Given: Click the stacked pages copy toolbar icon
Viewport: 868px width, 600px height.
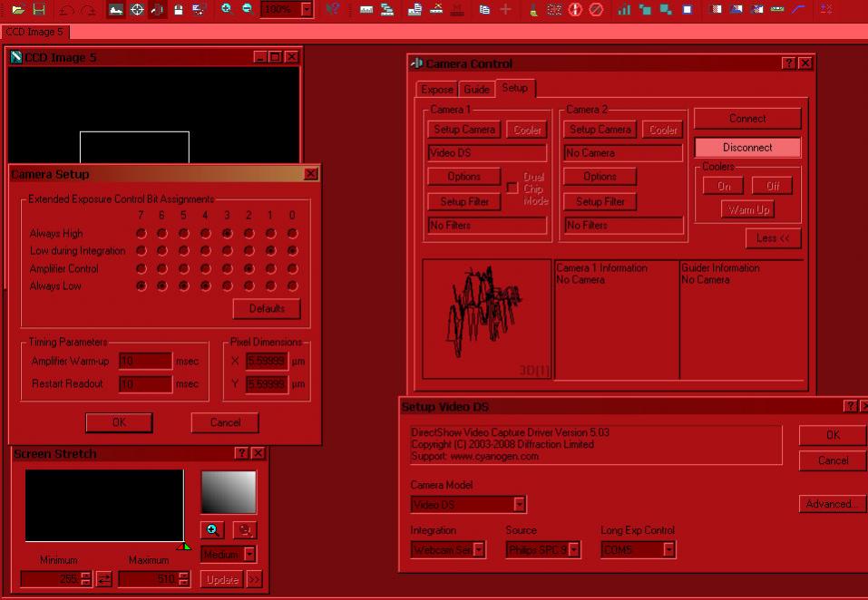Looking at the screenshot, I should pyautogui.click(x=484, y=9).
